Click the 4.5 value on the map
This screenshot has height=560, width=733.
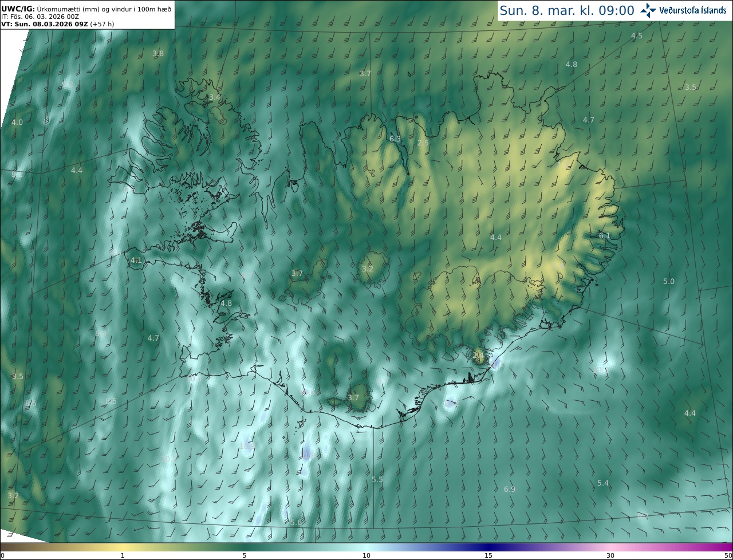tap(637, 36)
